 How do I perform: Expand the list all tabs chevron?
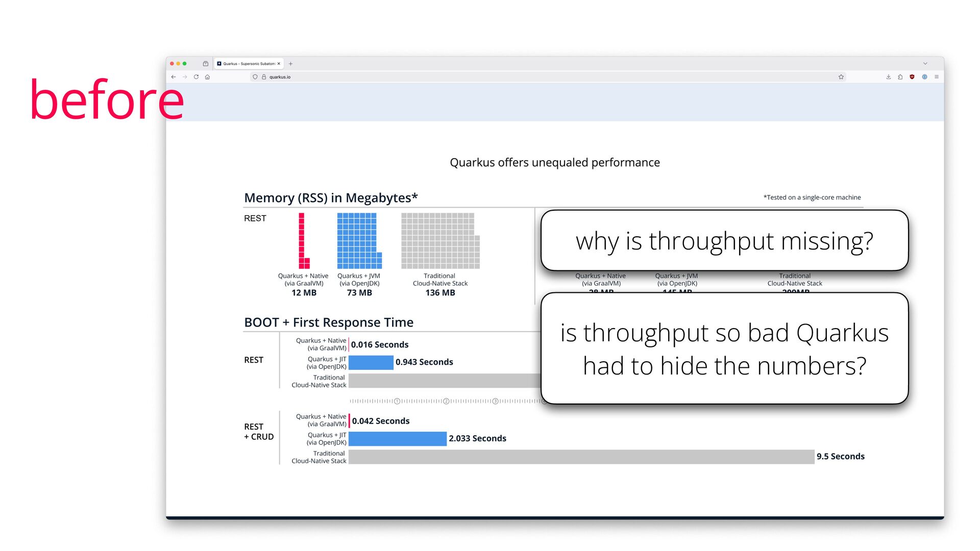925,64
